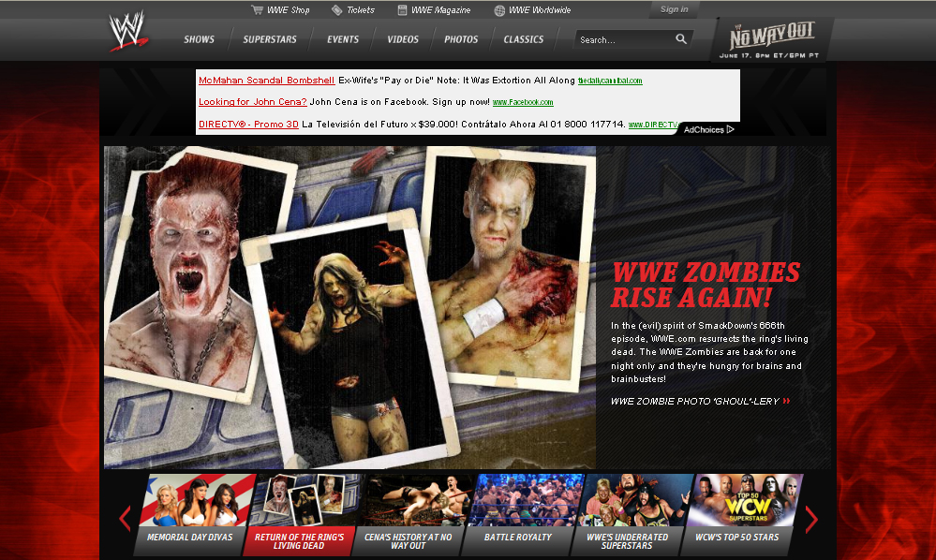
Task: Open the Photos menu
Action: pos(461,39)
